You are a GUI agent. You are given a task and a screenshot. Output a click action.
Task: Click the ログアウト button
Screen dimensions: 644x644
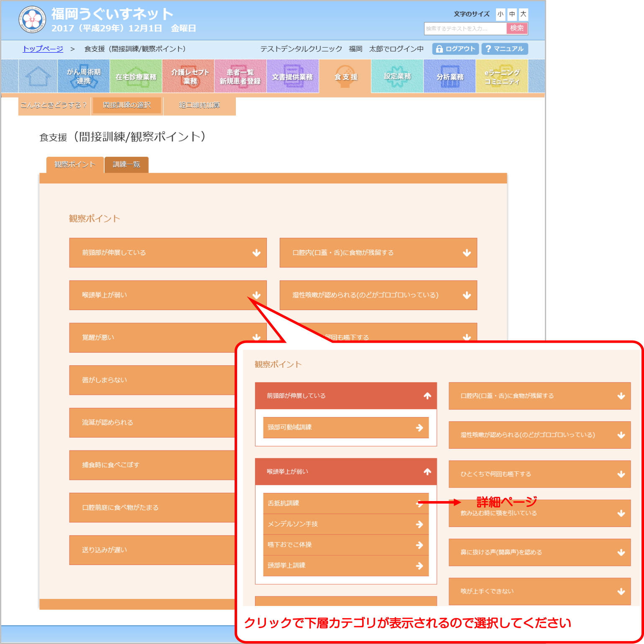tap(455, 49)
